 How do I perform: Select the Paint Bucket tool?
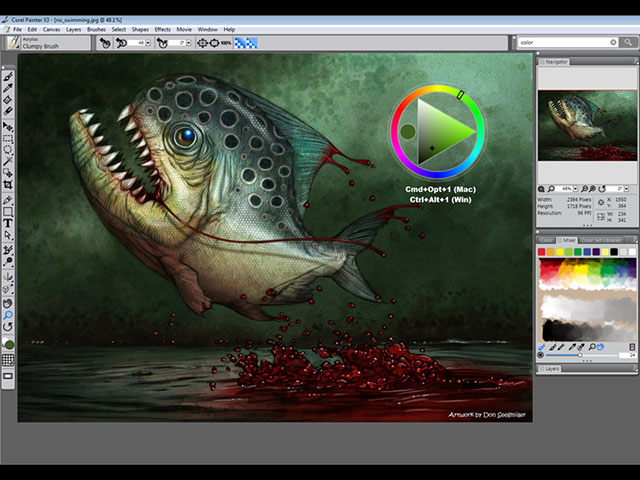click(8, 100)
